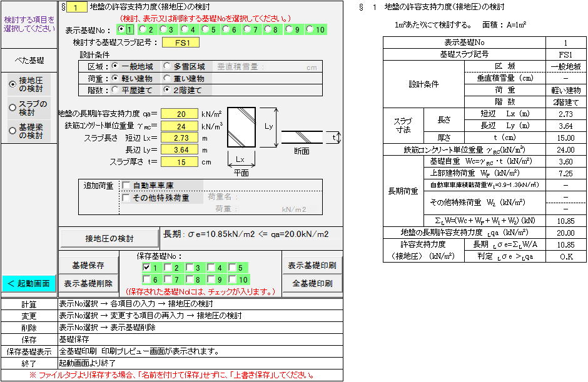Select 重い建物 load option
This screenshot has height=382, width=588.
[167, 78]
